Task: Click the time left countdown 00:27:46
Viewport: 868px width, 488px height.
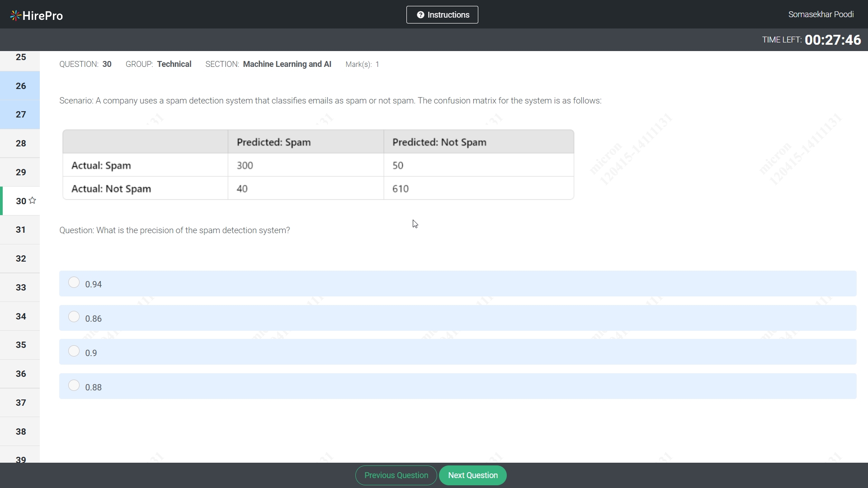Action: coord(833,40)
